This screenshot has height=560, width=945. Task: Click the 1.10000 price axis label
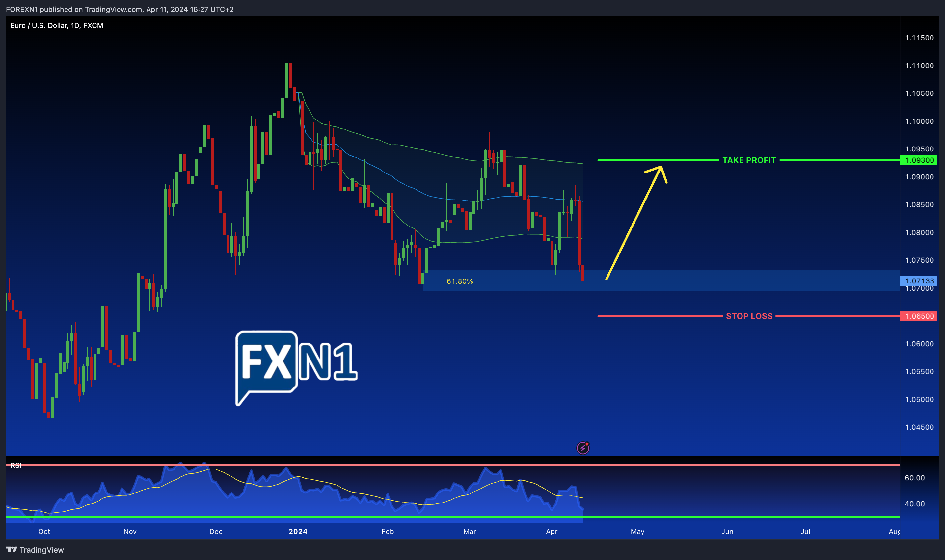[919, 121]
